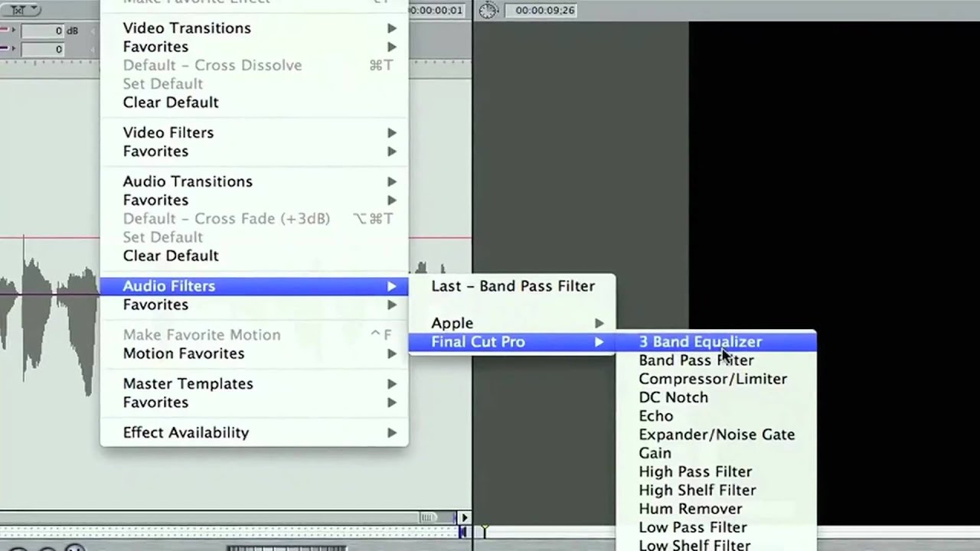Open Favorites under Master Templates
The height and width of the screenshot is (551, 980).
[x=254, y=403]
